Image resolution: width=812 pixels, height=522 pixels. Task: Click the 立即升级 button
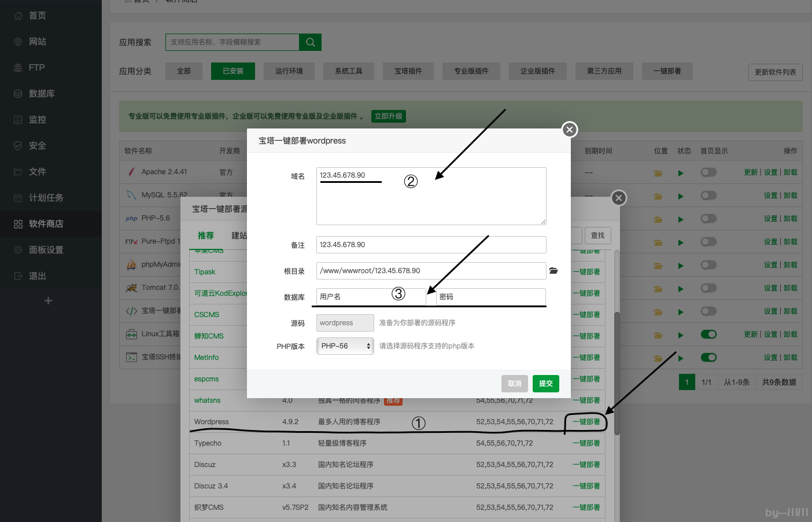tap(388, 116)
